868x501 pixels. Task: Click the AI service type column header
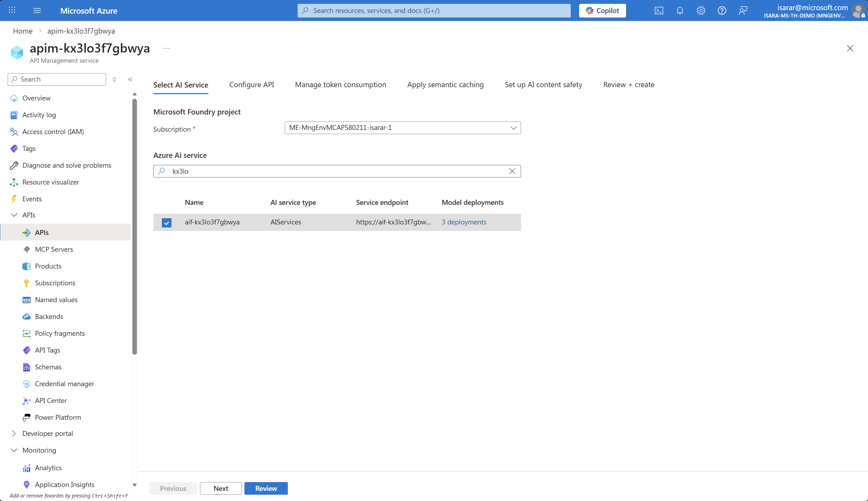point(293,202)
